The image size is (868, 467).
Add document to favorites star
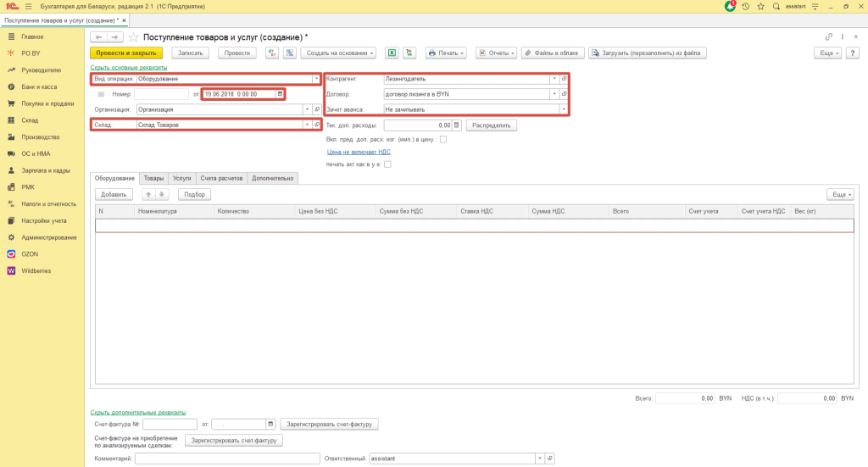point(133,37)
